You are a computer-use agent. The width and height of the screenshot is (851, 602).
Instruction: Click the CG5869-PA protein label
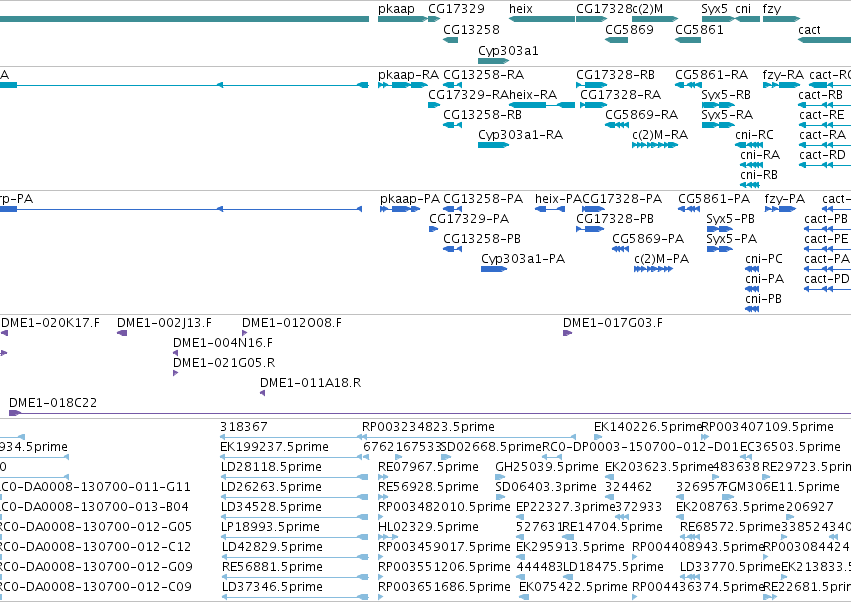click(648, 239)
